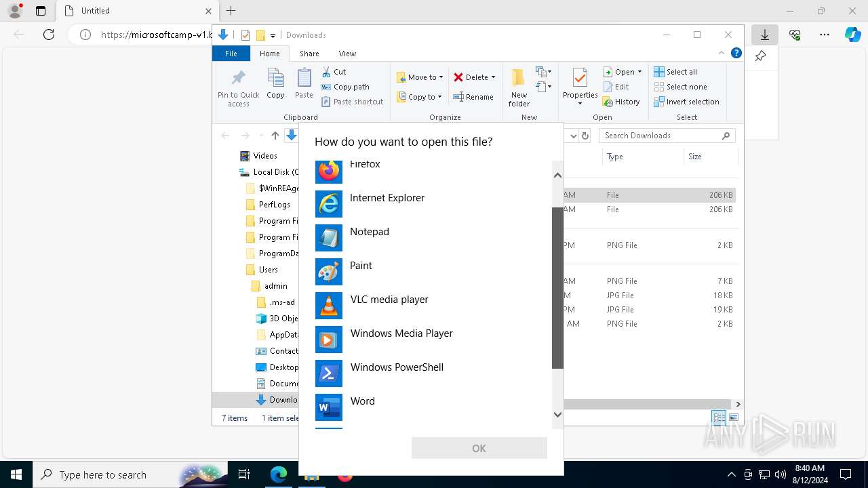
Task: Click the History ribbon icon
Action: point(621,102)
